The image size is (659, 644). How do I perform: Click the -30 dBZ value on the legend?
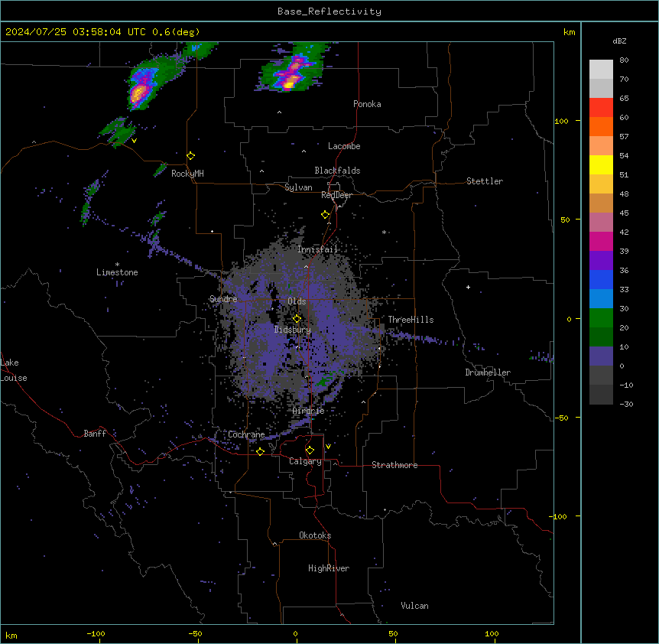click(626, 405)
